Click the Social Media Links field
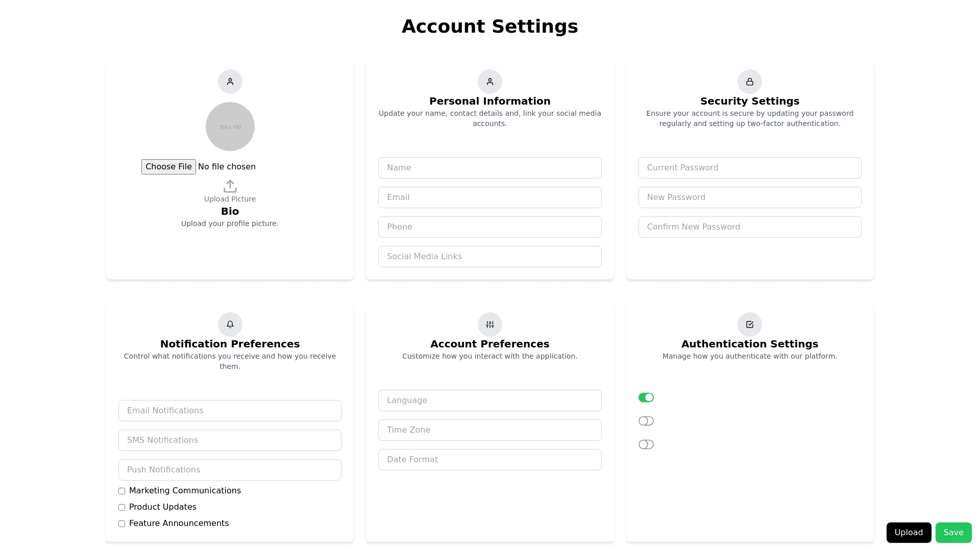The width and height of the screenshot is (980, 551). (489, 257)
